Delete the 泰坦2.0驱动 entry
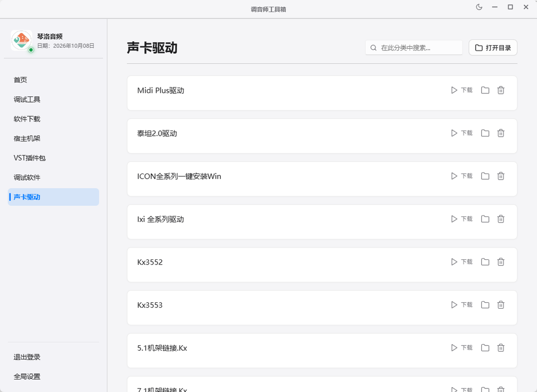Viewport: 537px width, 392px height. 501,133
